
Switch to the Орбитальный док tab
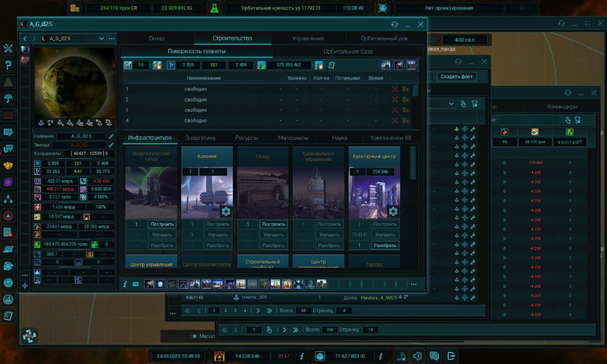tap(384, 38)
